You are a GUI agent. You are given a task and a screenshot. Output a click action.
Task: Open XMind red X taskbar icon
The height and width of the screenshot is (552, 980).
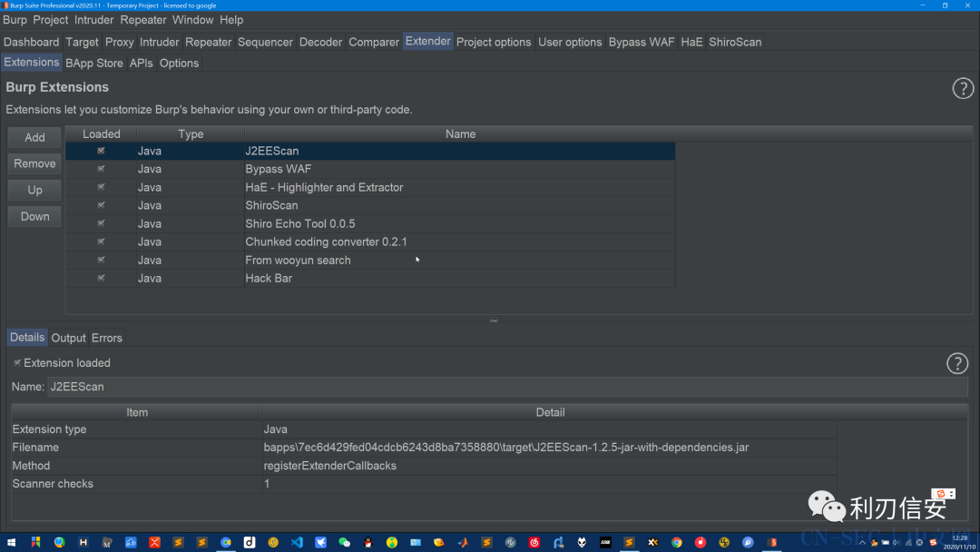[x=154, y=542]
